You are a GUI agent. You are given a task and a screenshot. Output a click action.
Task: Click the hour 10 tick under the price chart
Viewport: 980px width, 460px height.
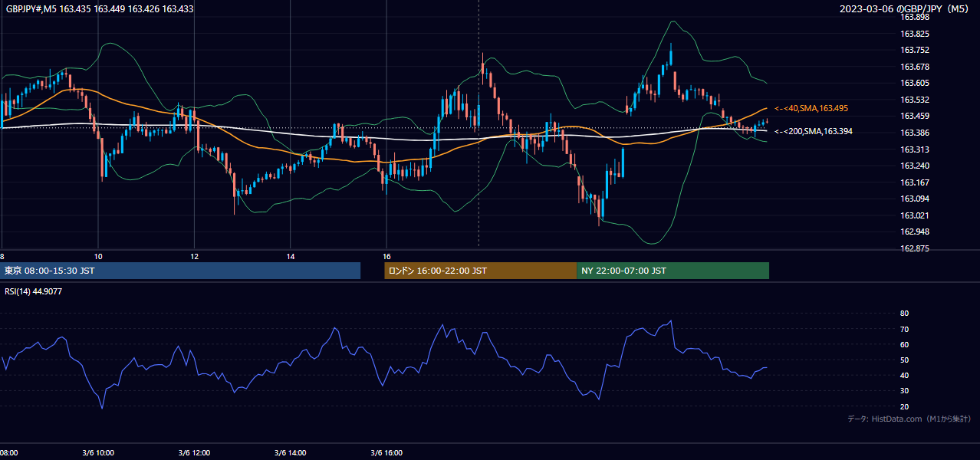[x=97, y=256]
